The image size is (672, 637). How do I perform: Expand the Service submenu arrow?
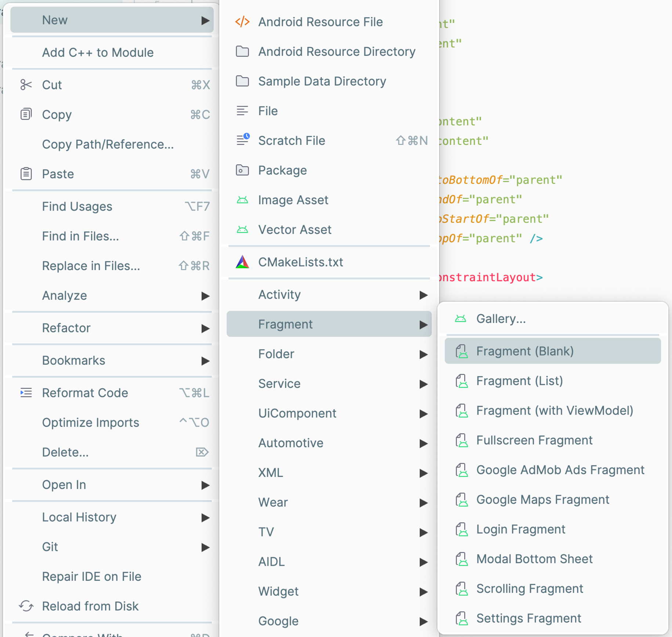423,384
